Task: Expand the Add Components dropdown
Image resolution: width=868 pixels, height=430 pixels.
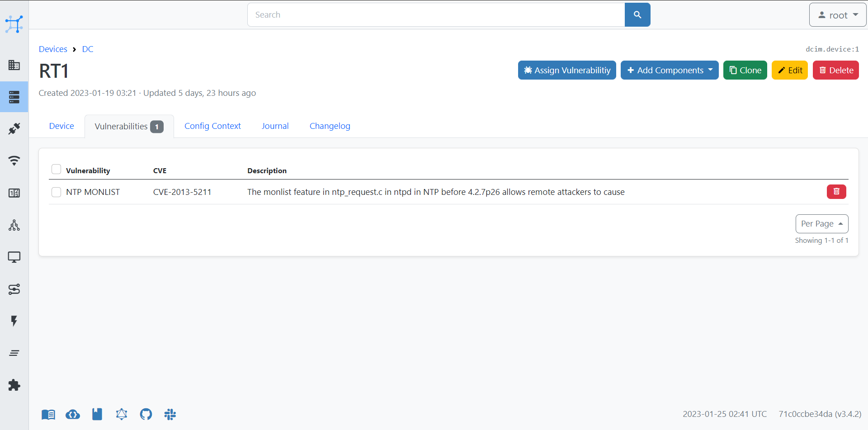Action: 670,70
